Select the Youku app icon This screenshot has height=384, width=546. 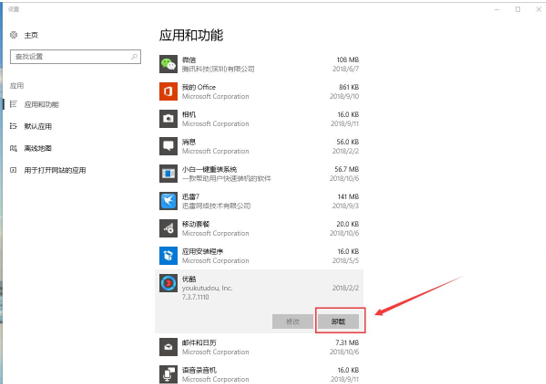[x=168, y=283]
